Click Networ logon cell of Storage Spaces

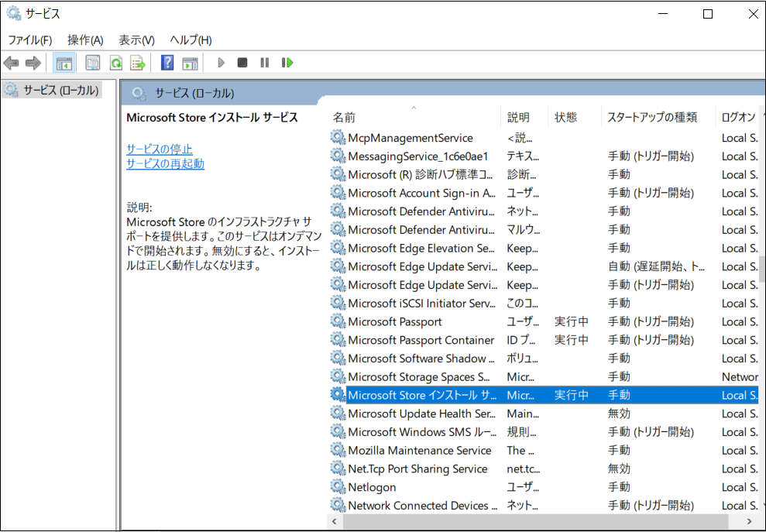pos(740,376)
